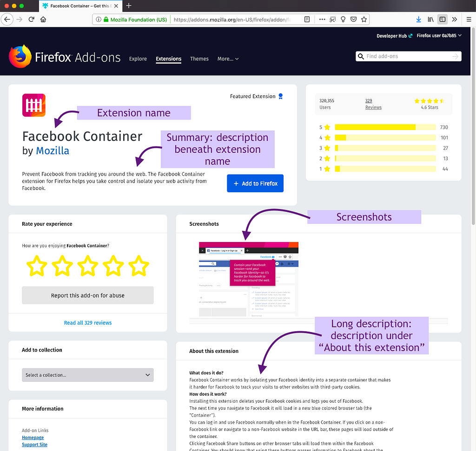The image size is (476, 451).
Task: Click the lightbulb icon in address bar
Action: tap(343, 20)
